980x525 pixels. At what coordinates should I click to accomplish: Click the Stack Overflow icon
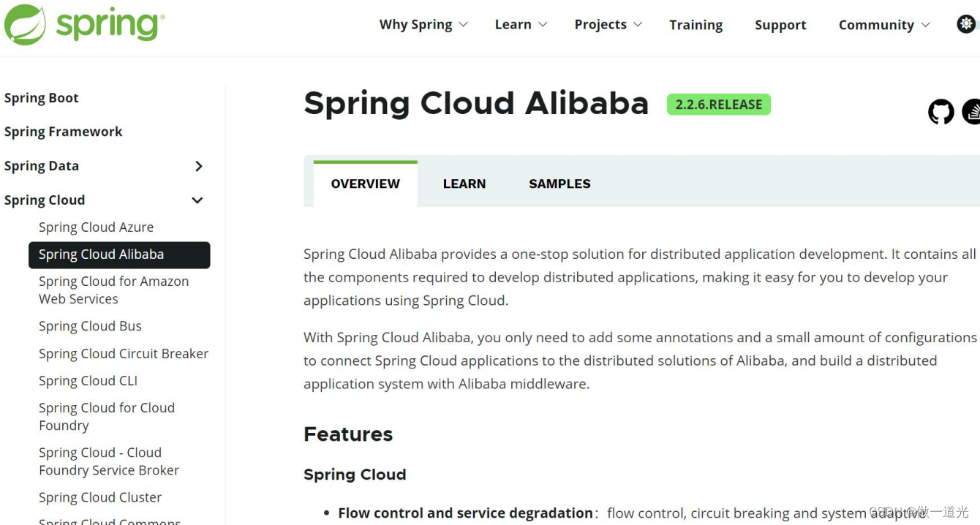click(973, 111)
